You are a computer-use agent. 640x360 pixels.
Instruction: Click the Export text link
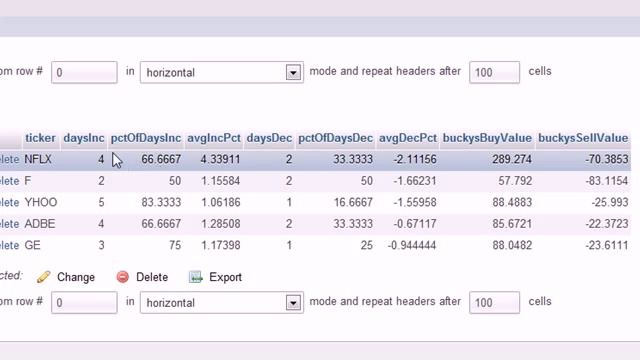click(225, 277)
